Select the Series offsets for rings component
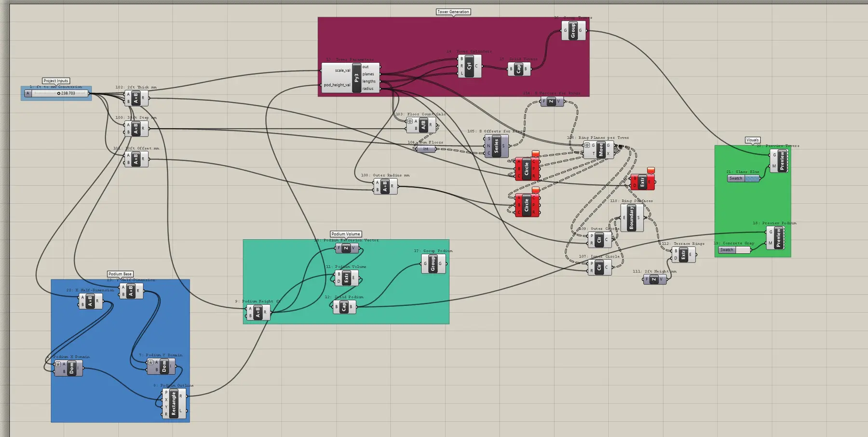 click(x=496, y=146)
